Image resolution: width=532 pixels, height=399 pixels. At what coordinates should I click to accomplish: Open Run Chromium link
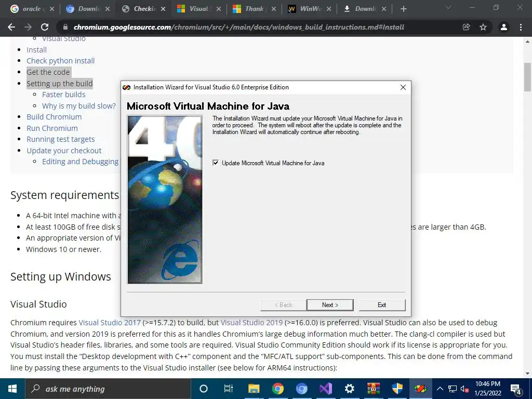[x=52, y=128]
